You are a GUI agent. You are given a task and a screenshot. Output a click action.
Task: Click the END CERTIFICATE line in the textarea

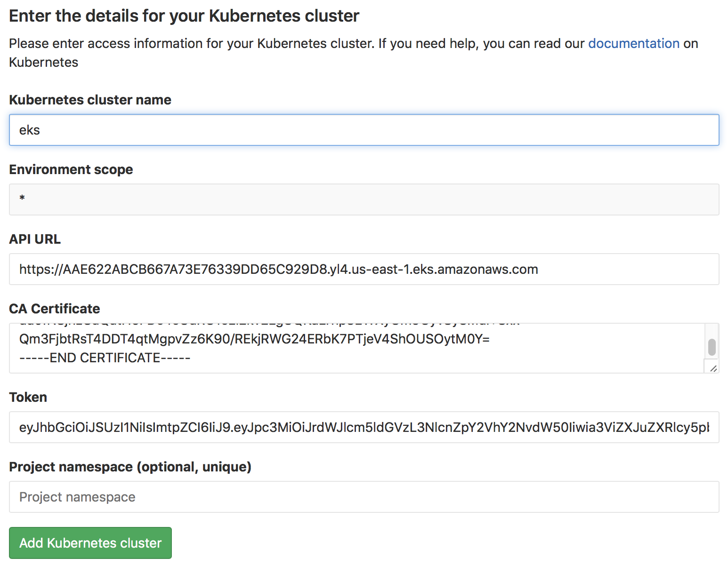[x=104, y=358]
